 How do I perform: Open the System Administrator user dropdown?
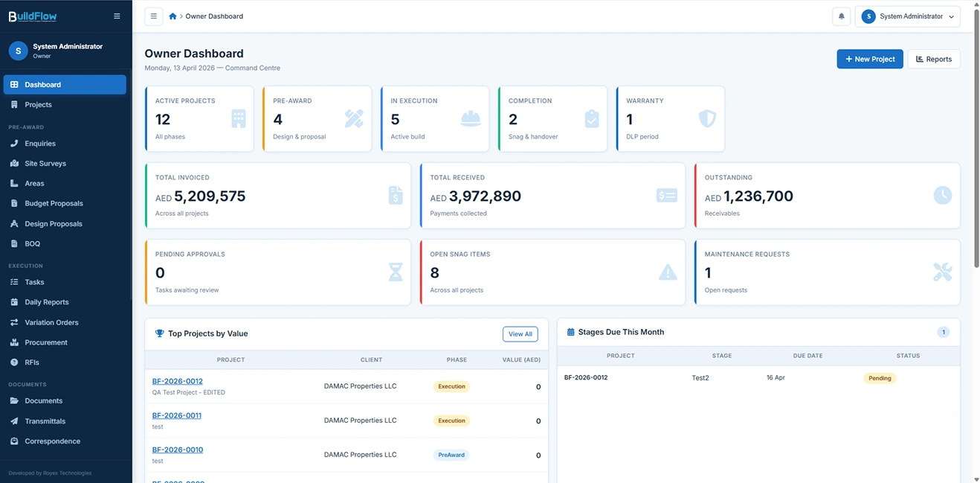pyautogui.click(x=907, y=16)
